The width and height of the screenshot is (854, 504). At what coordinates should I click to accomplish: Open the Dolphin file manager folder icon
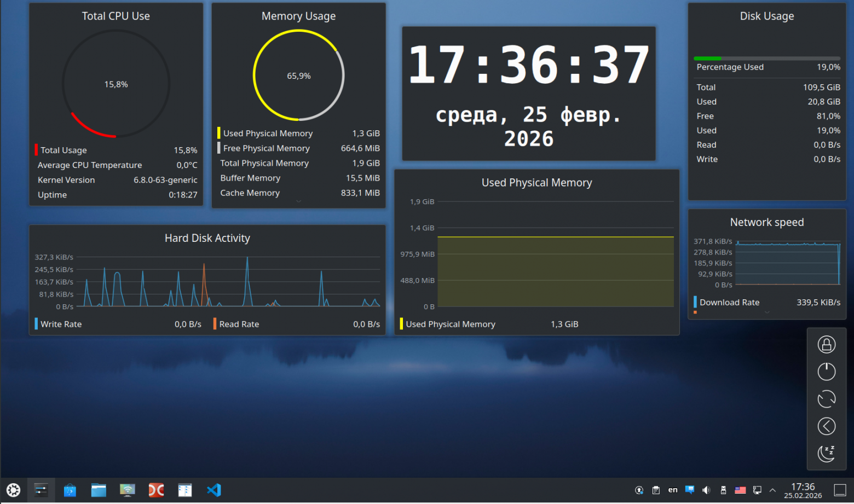click(99, 490)
